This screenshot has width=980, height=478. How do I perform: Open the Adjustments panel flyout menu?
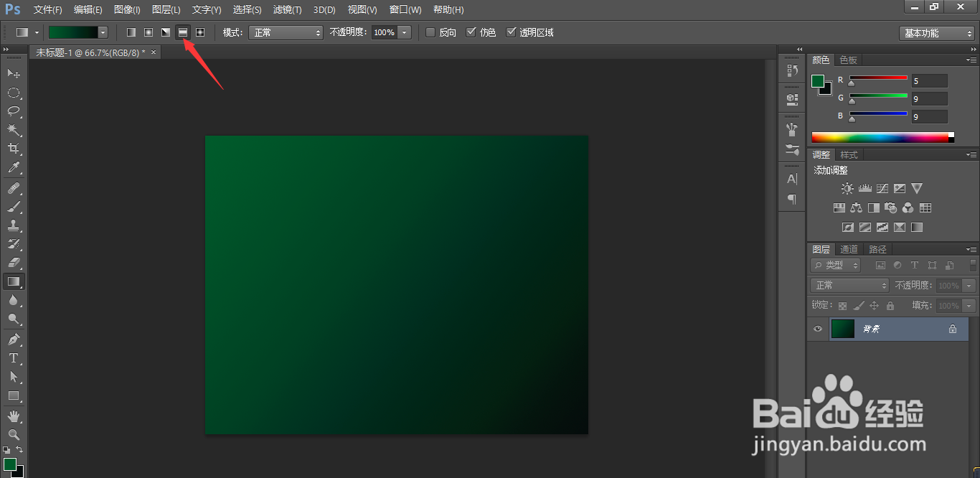tap(971, 154)
